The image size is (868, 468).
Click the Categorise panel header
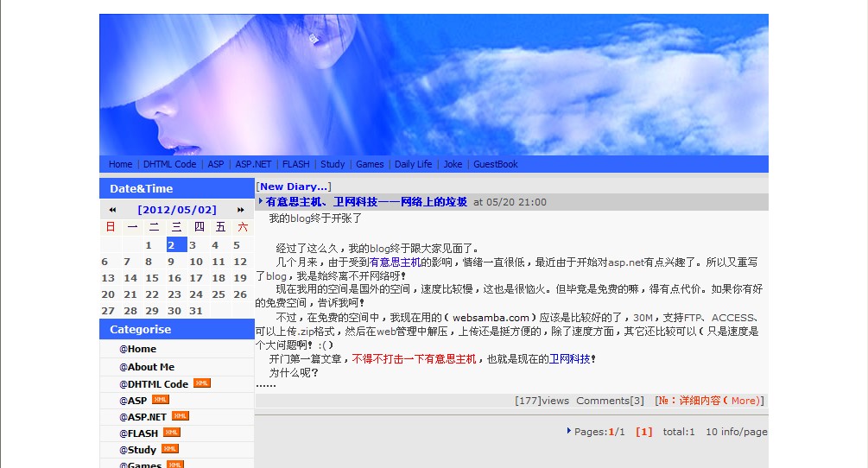point(176,329)
